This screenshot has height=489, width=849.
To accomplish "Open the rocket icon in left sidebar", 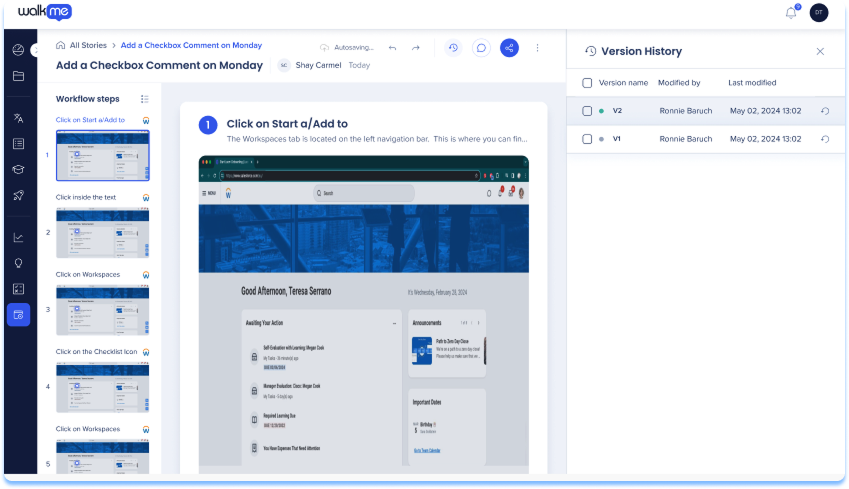I will click(18, 195).
